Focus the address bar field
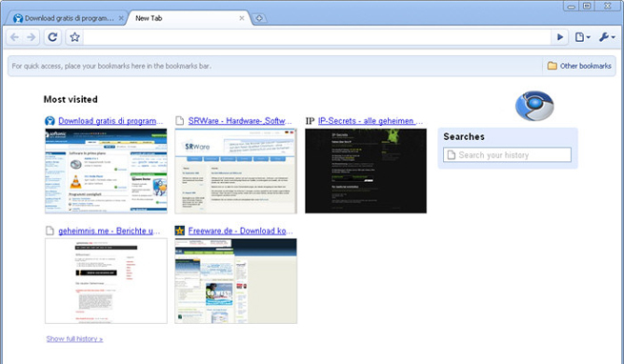624x364 pixels. point(317,37)
